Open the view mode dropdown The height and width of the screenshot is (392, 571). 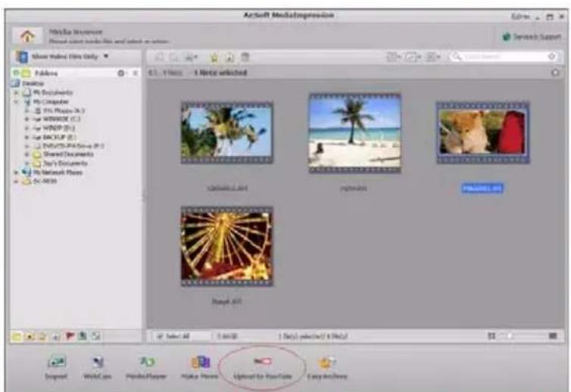point(413,57)
